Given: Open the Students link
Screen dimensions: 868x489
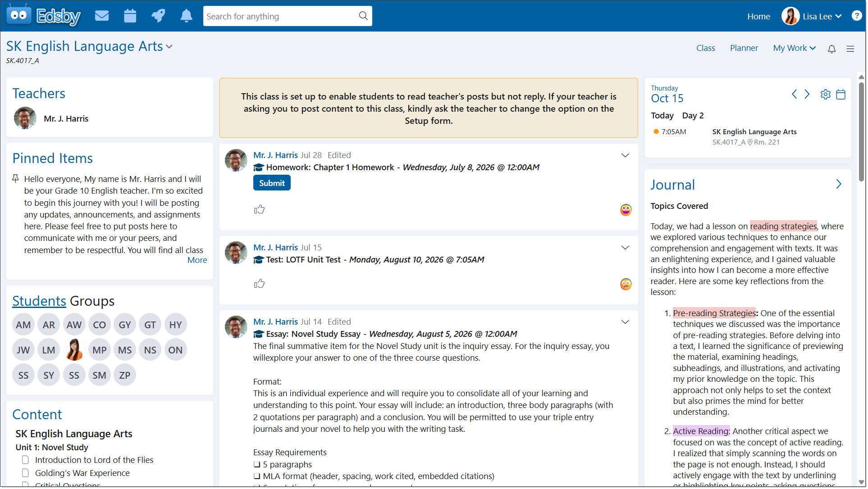Looking at the screenshot, I should (x=39, y=301).
